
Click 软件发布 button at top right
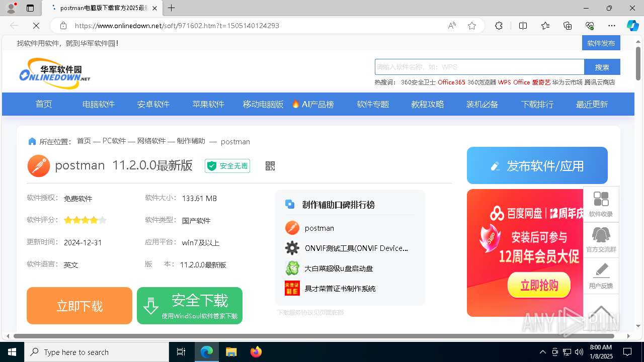point(601,43)
